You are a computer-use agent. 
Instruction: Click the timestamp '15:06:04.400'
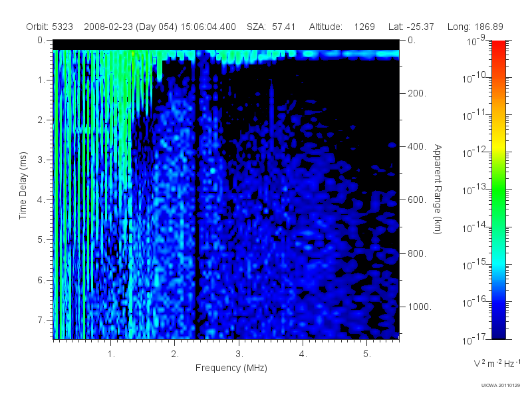point(208,27)
